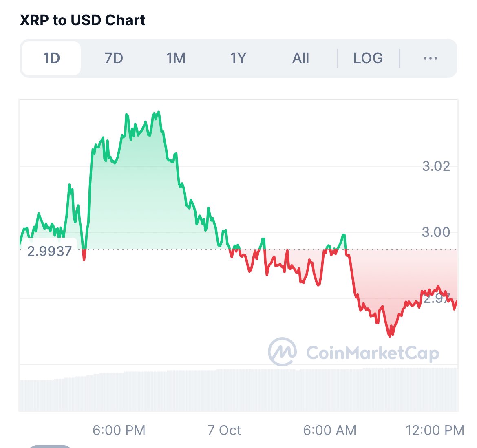Click the CoinMarketCap watermark text
Image resolution: width=477 pixels, height=448 pixels.
click(372, 353)
